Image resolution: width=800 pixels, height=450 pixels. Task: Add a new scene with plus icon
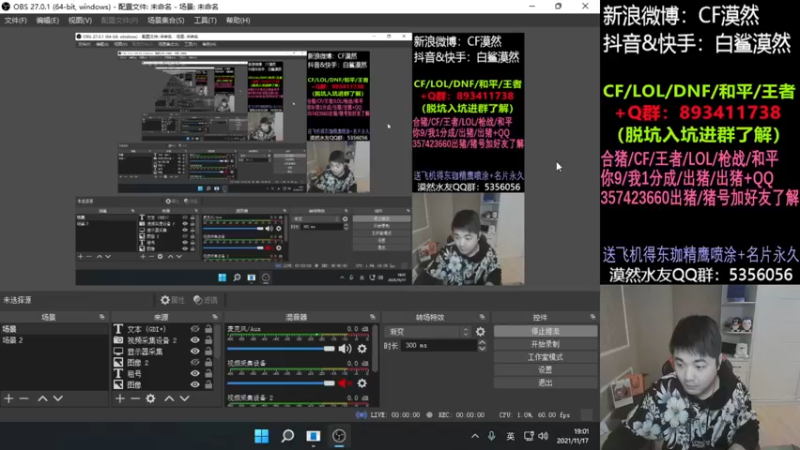point(8,398)
